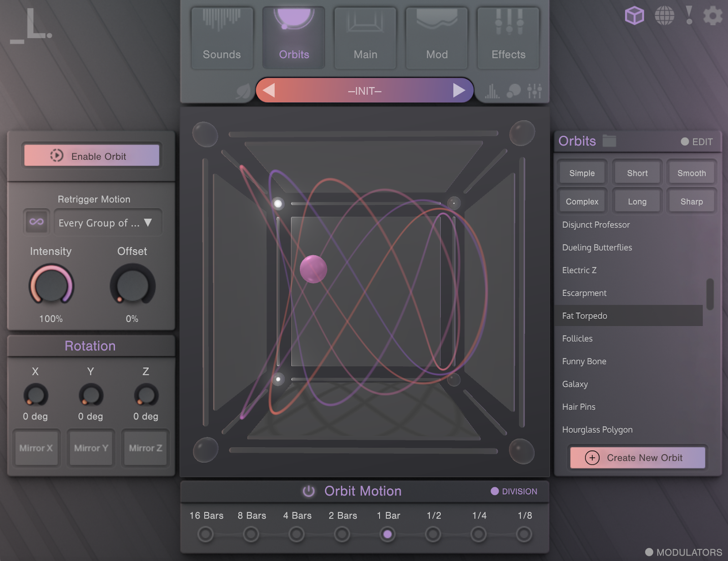
Task: Click the Create New Orbit button
Action: pos(637,458)
